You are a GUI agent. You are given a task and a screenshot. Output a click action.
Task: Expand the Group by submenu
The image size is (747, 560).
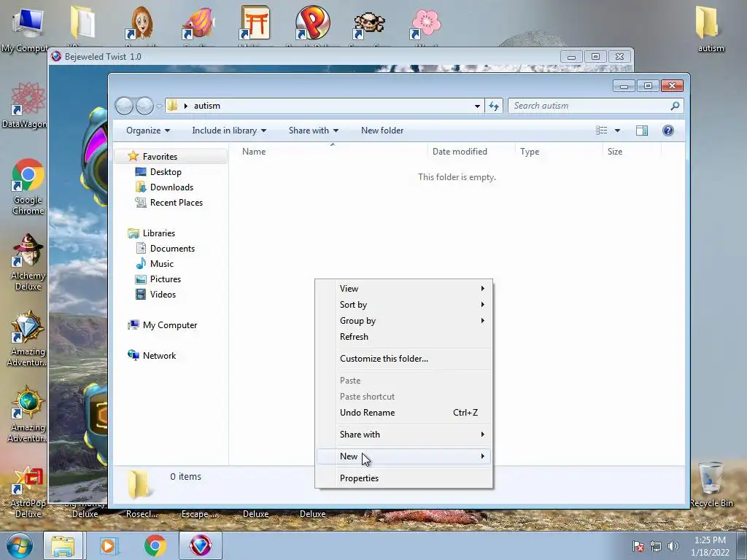pos(404,321)
